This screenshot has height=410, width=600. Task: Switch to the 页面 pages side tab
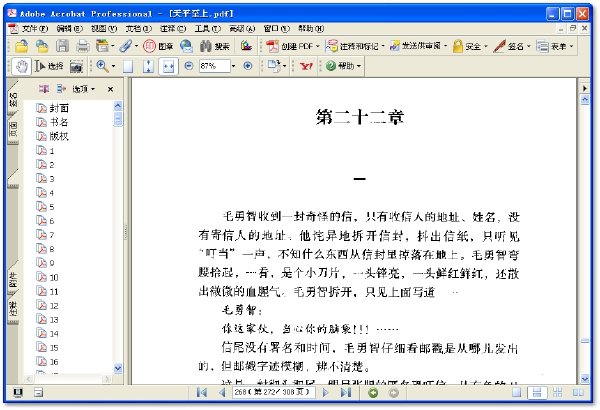pos(13,129)
